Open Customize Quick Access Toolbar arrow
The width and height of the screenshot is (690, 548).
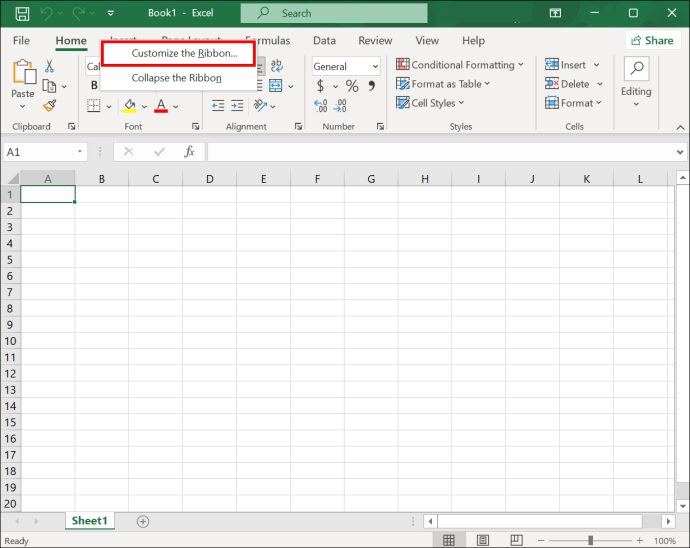tap(111, 13)
